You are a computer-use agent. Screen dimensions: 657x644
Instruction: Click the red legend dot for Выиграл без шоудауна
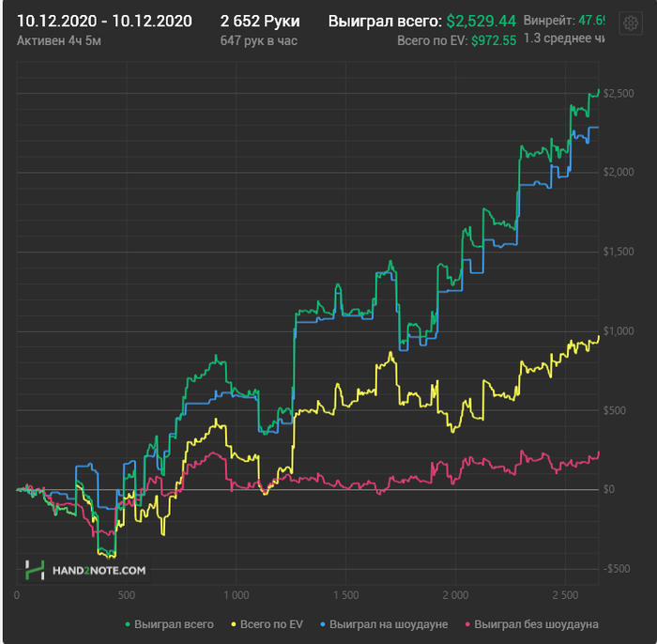pyautogui.click(x=467, y=624)
